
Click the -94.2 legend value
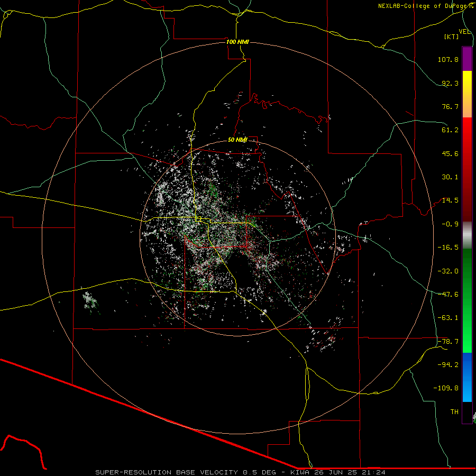point(448,365)
